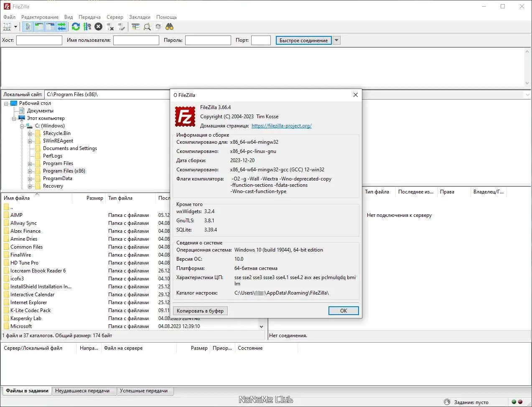
Task: Open the Сервер menu
Action: click(115, 17)
